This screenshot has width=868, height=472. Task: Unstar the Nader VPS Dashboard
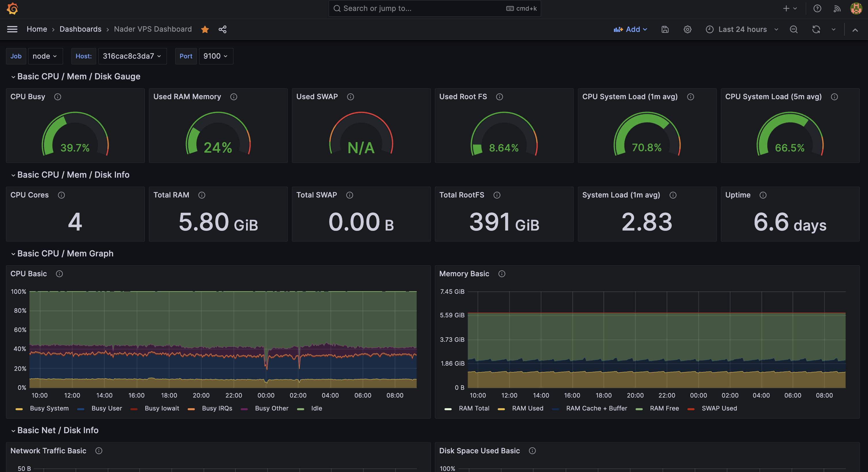coord(205,29)
